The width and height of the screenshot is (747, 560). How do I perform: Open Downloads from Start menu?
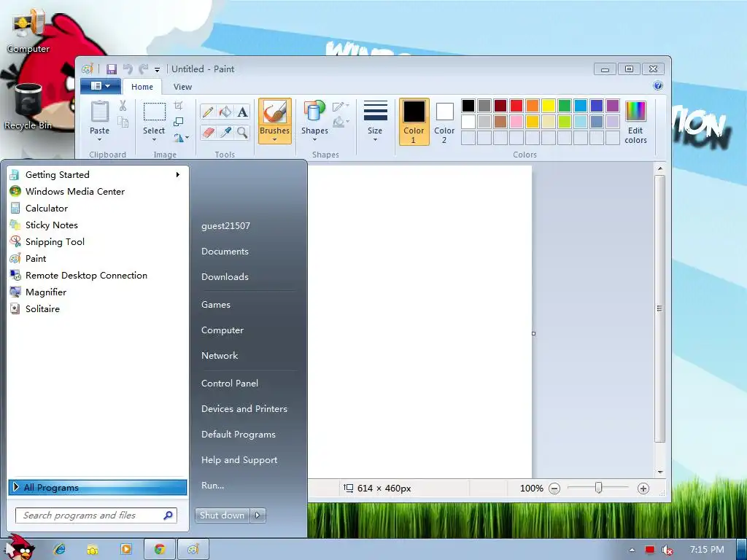pos(225,277)
